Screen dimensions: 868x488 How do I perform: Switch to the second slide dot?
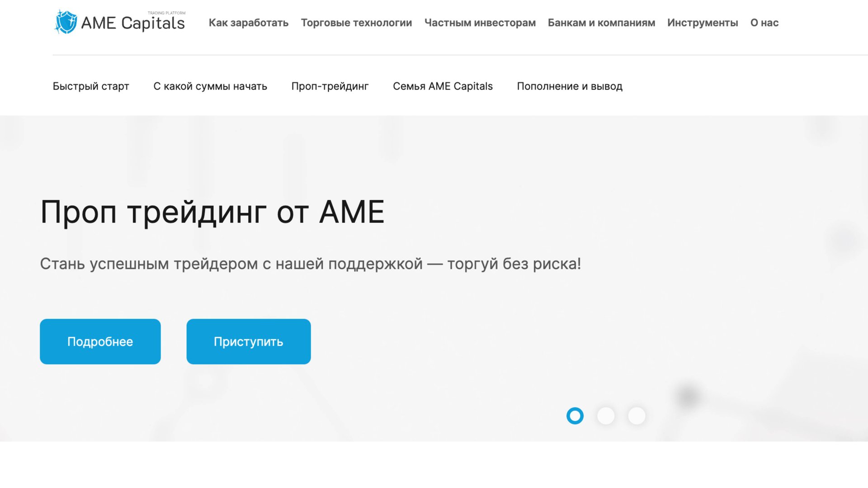tap(606, 416)
